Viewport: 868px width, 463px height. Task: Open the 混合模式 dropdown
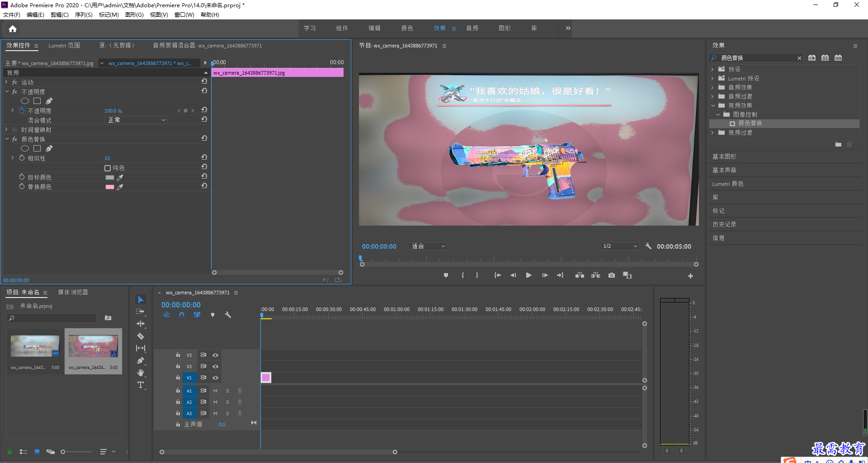coord(136,120)
